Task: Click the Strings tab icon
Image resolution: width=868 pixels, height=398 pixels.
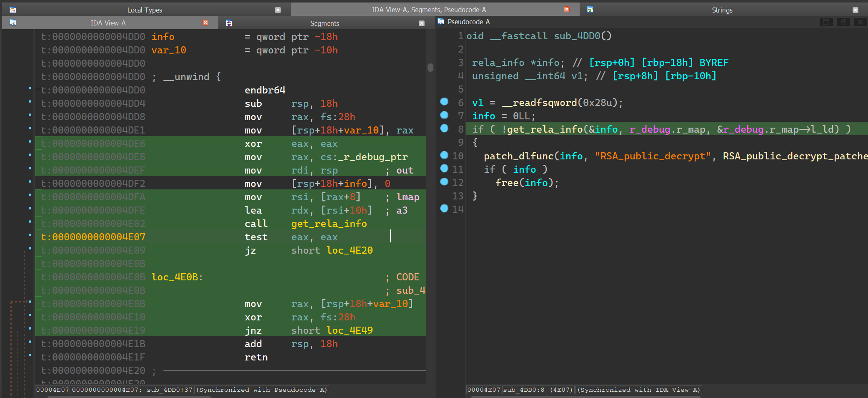Action: pyautogui.click(x=590, y=10)
